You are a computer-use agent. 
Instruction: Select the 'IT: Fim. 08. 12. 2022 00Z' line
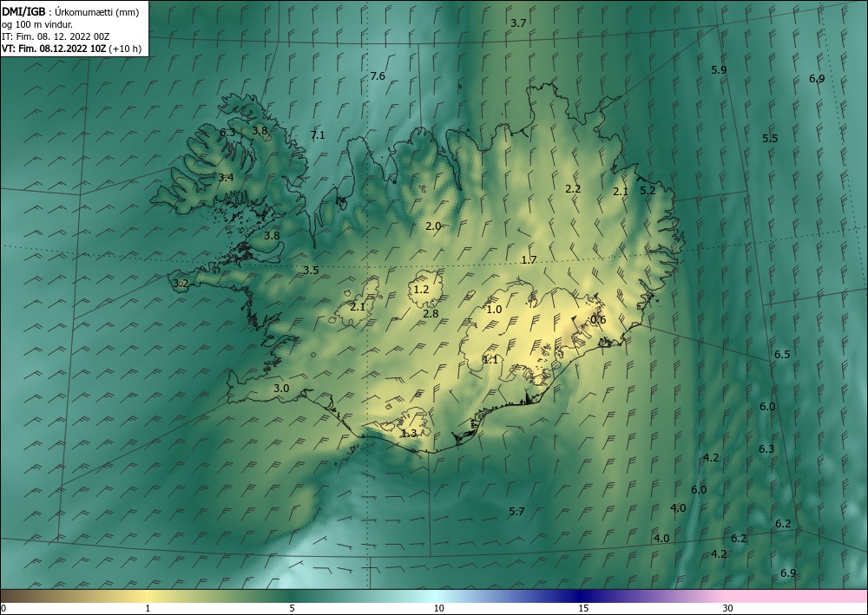[56, 36]
